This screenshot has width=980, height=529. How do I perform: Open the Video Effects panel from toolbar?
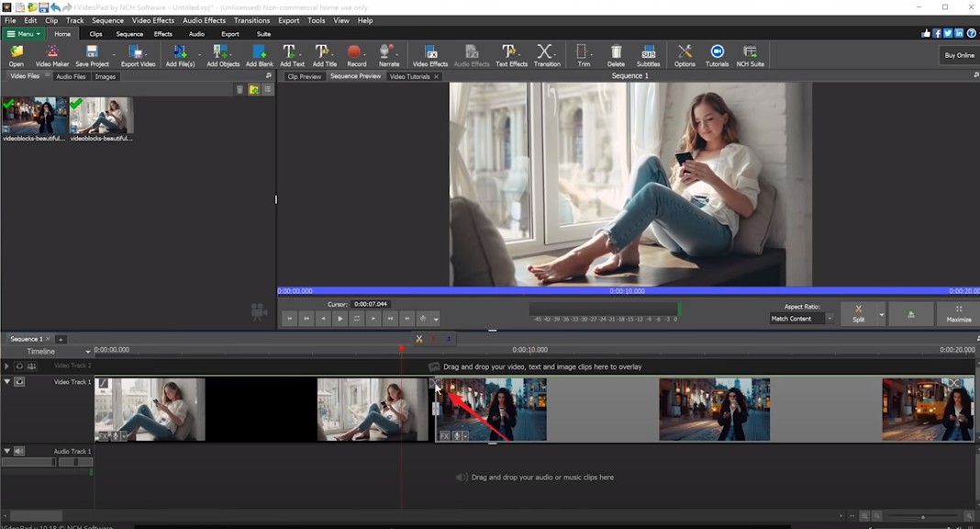430,55
